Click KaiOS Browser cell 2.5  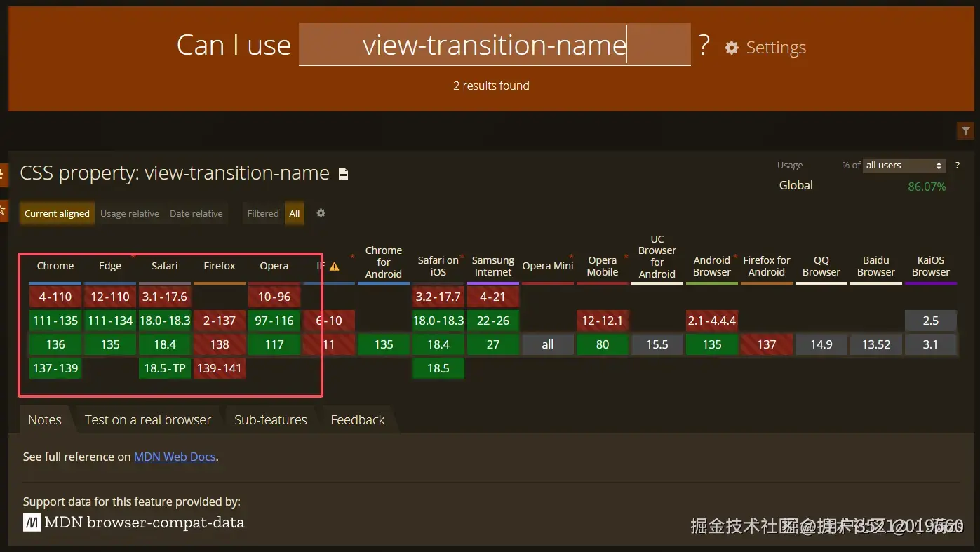(x=931, y=321)
